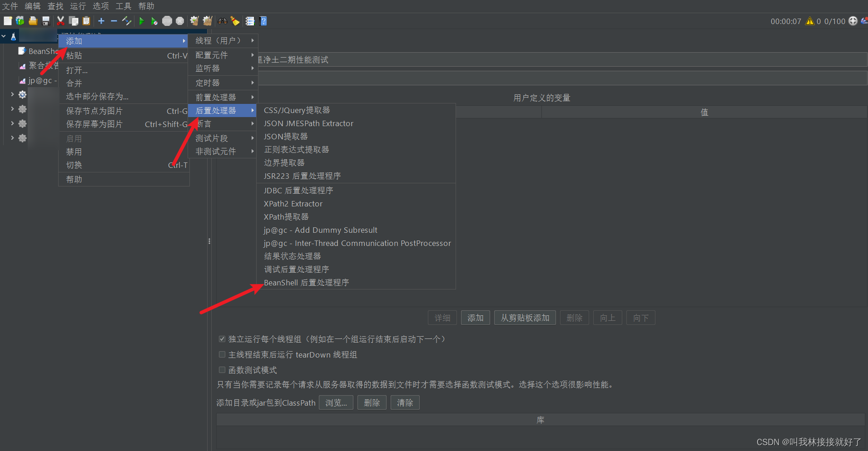This screenshot has height=451, width=868.
Task: Expand 定时器 submenu
Action: [223, 83]
